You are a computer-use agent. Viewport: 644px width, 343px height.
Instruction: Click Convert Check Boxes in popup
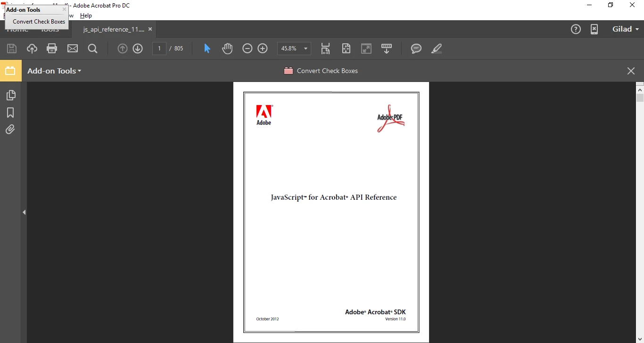pos(39,22)
